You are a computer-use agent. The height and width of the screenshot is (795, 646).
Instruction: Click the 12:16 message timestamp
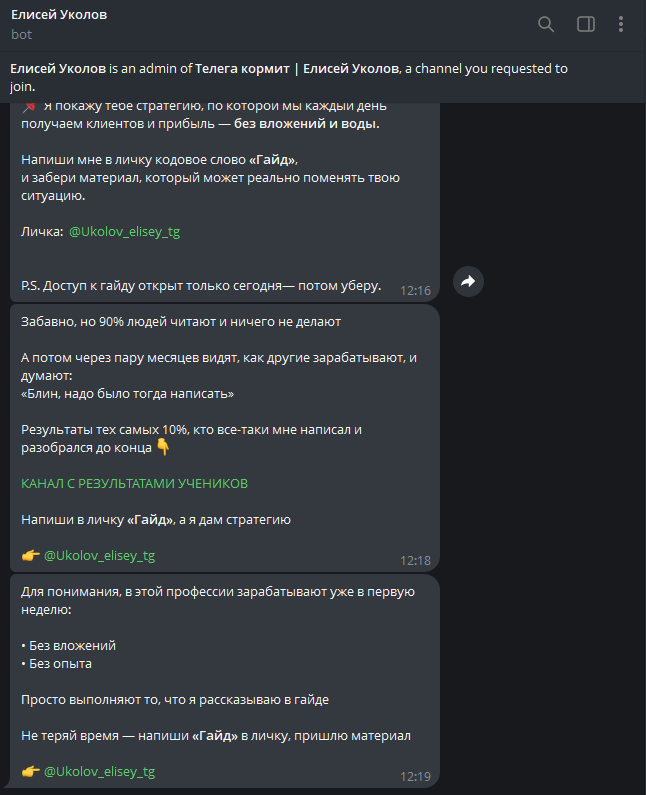pyautogui.click(x=415, y=290)
